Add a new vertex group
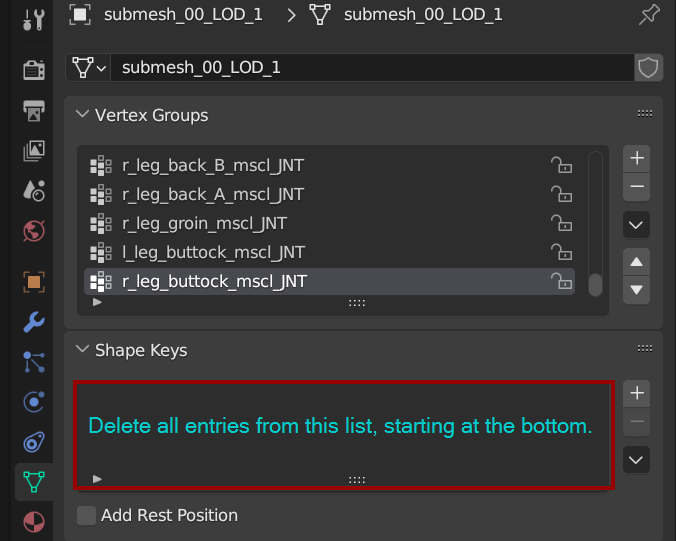Image resolution: width=676 pixels, height=541 pixels. tap(636, 158)
